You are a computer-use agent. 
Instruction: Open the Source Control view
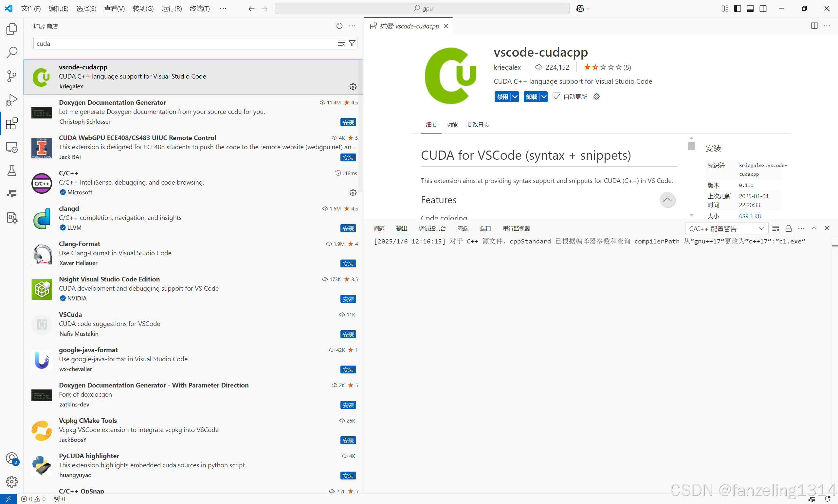pyautogui.click(x=12, y=76)
